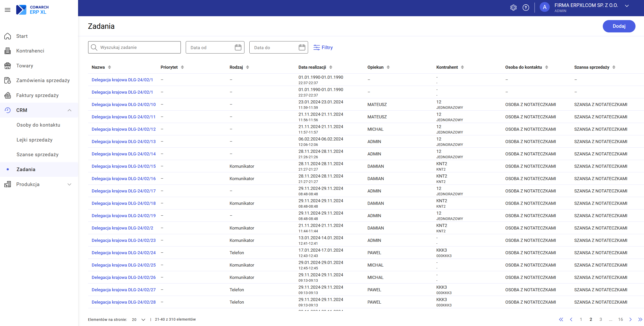The height and width of the screenshot is (326, 644).
Task: Open task Delegacja krajowa DLG-24/02/15
Action: click(x=124, y=166)
